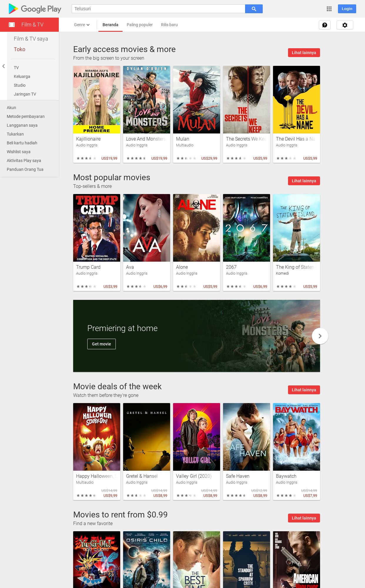This screenshot has width=365, height=588.
Task: Click Lihat lainnya for Movie deals of the week
Action: click(304, 390)
